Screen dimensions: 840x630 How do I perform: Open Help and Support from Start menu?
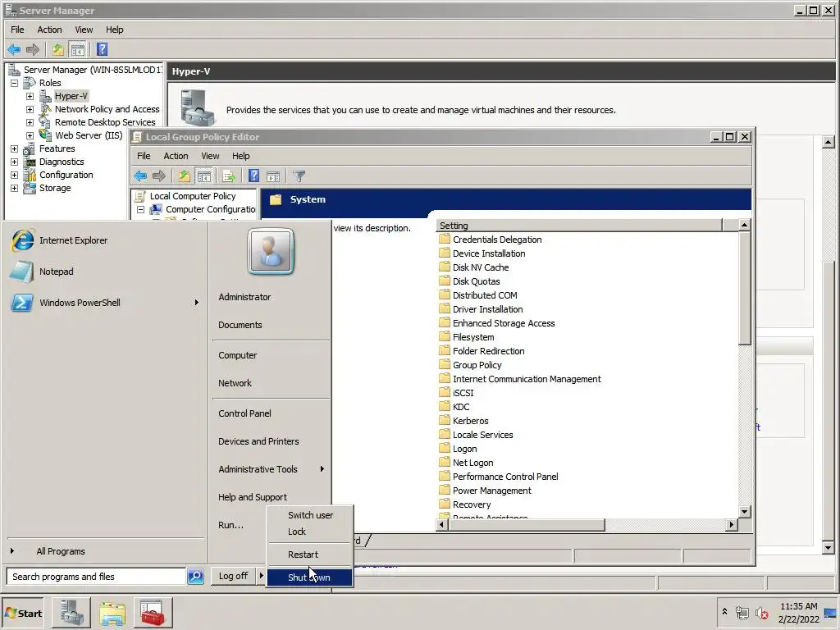pyautogui.click(x=253, y=497)
